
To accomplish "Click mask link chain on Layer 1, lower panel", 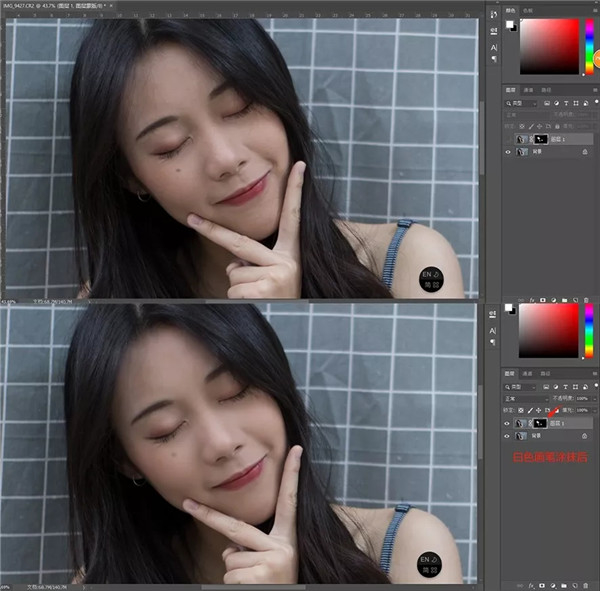I will point(531,423).
